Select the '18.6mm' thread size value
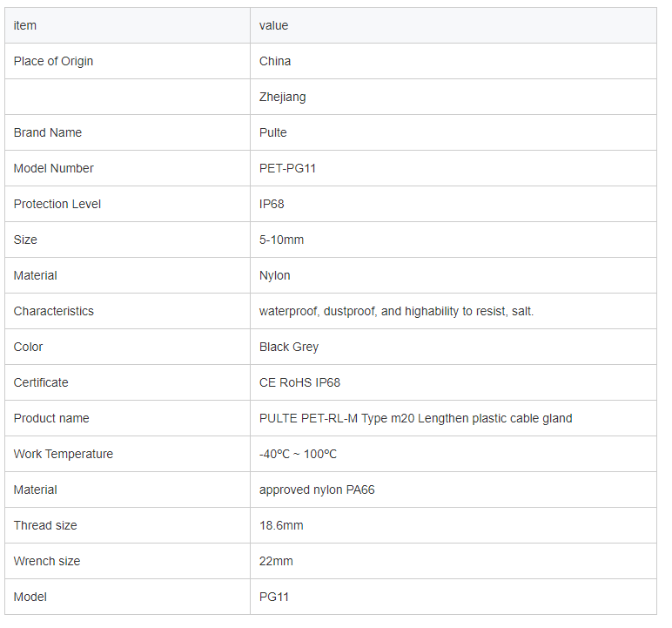This screenshot has width=672, height=628. (x=281, y=525)
